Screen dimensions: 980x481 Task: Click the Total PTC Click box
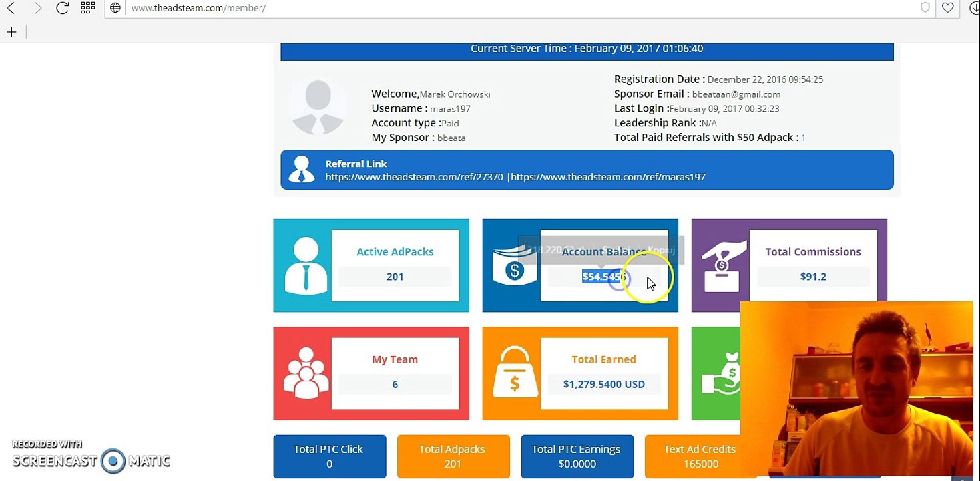coord(330,456)
